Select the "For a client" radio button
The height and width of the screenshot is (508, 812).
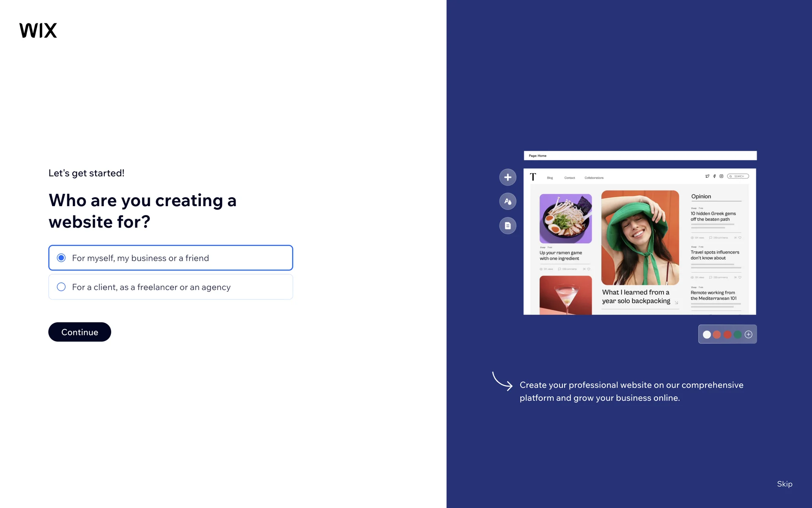(61, 287)
